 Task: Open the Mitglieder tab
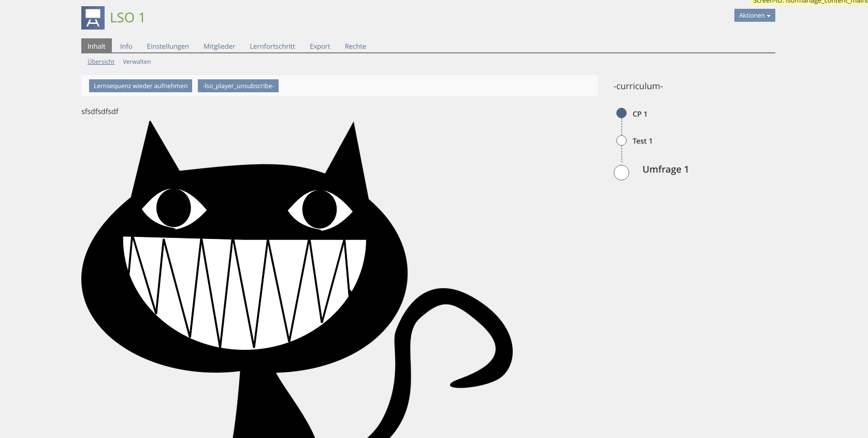coord(219,46)
